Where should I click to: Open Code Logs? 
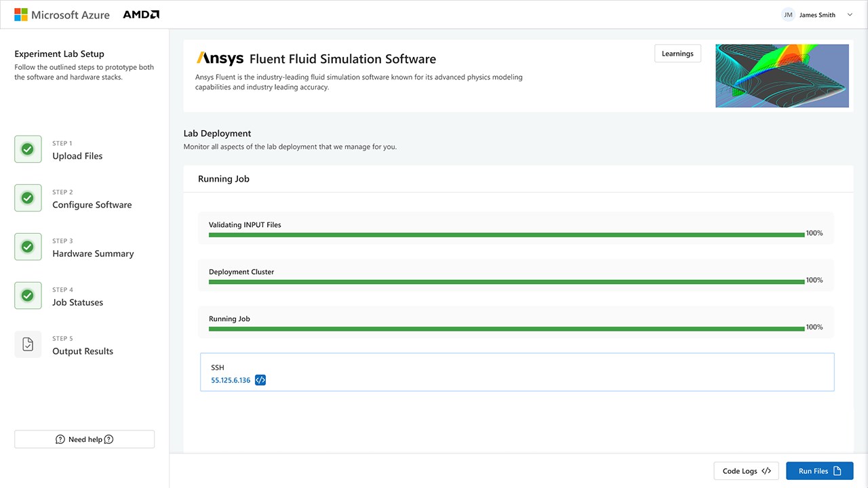coord(746,471)
